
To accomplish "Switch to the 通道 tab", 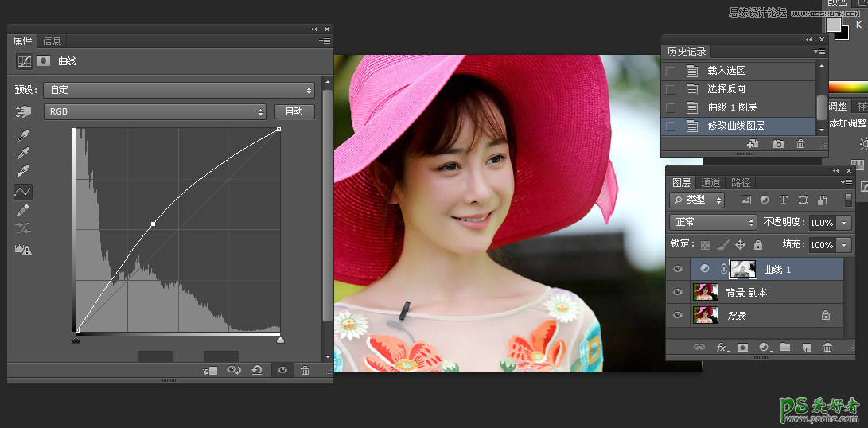I will pos(710,183).
